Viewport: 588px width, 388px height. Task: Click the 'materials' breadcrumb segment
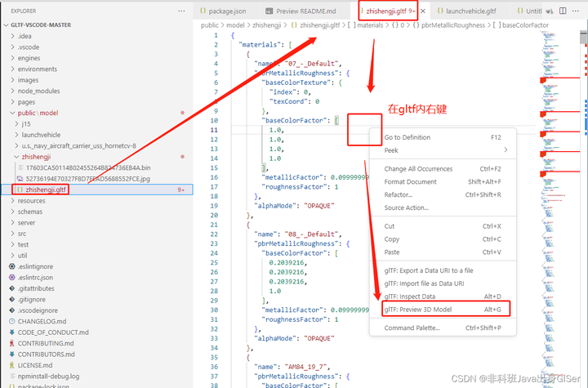coord(366,25)
